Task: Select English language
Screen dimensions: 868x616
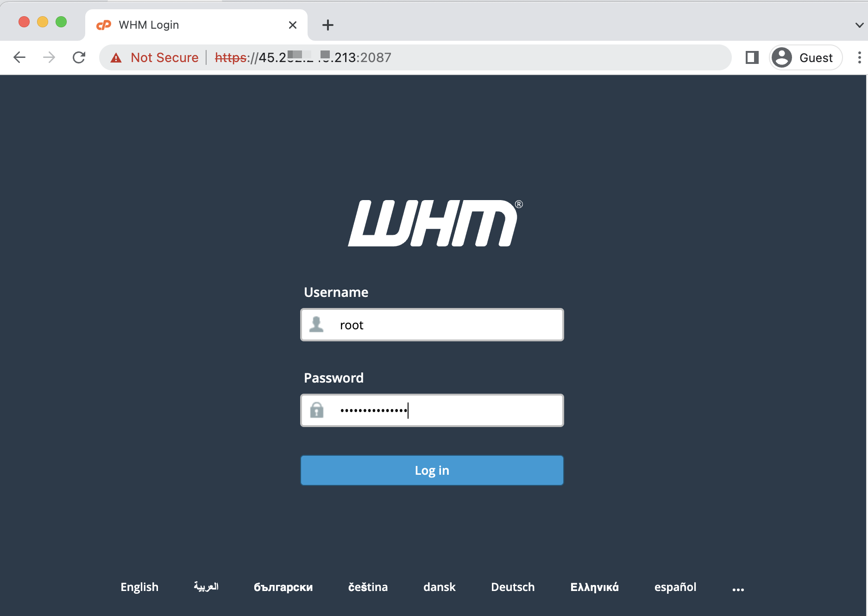Action: click(x=139, y=587)
